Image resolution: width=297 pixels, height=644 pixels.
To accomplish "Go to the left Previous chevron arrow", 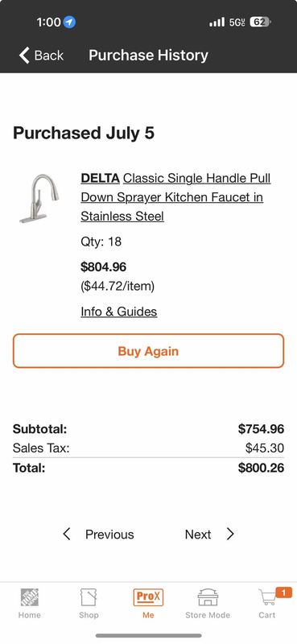I will (67, 534).
